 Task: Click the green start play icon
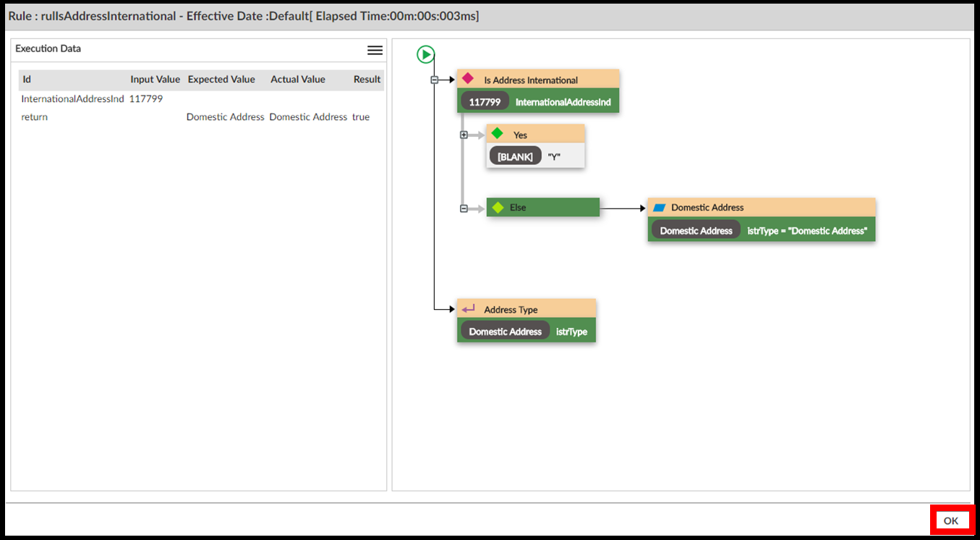tap(426, 54)
